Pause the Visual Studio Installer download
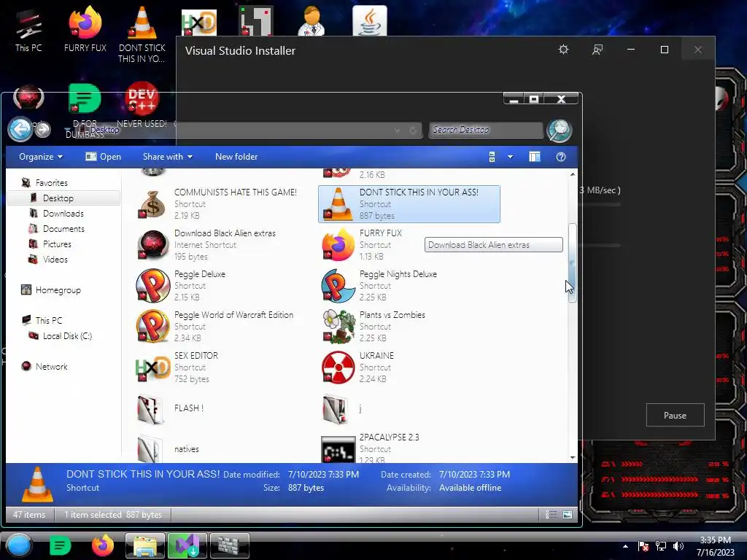The image size is (747, 560). click(x=675, y=415)
